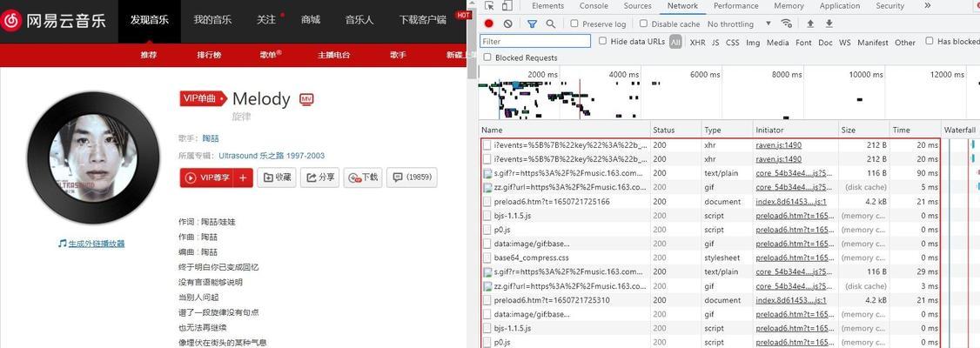Check Hide data URLs
980x348 pixels.
tap(602, 41)
